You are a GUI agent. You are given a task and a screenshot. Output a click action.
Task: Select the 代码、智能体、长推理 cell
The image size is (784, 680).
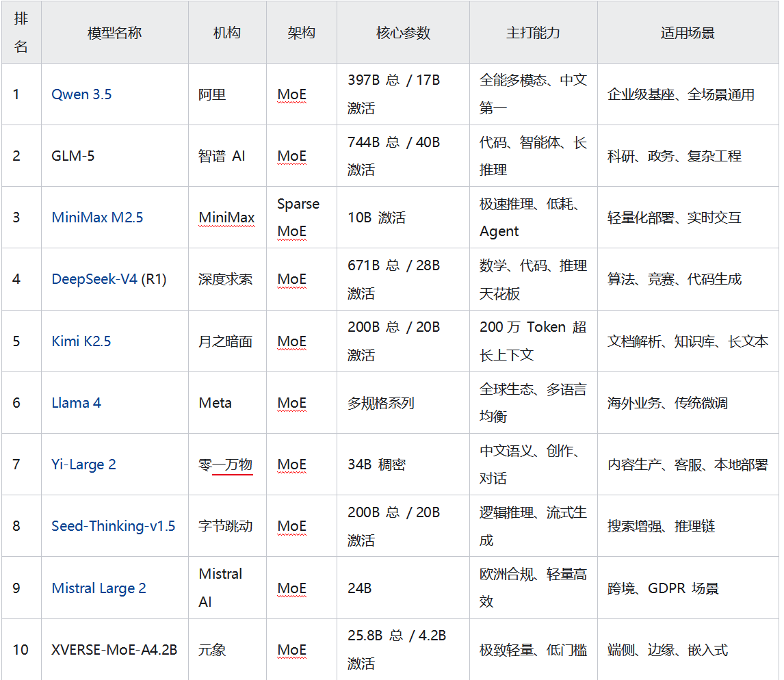point(534,156)
